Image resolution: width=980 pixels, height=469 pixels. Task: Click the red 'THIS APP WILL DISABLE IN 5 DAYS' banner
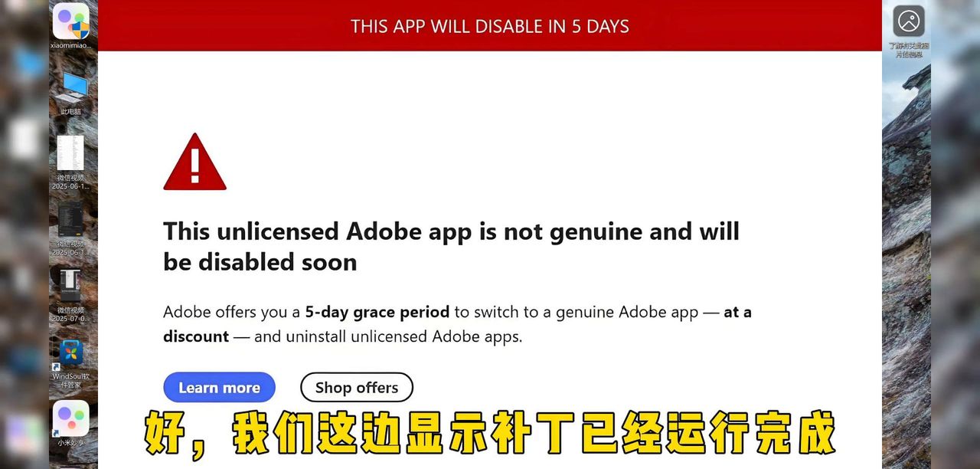pos(490,25)
